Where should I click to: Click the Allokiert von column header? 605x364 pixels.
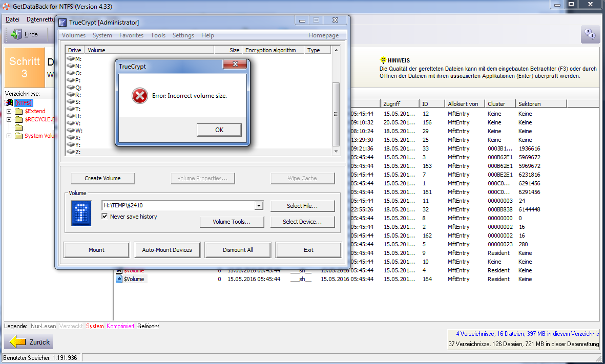(465, 104)
